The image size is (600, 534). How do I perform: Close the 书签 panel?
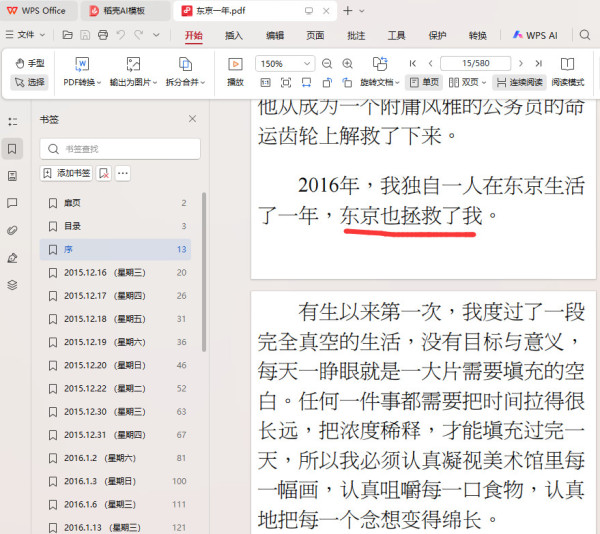click(192, 119)
